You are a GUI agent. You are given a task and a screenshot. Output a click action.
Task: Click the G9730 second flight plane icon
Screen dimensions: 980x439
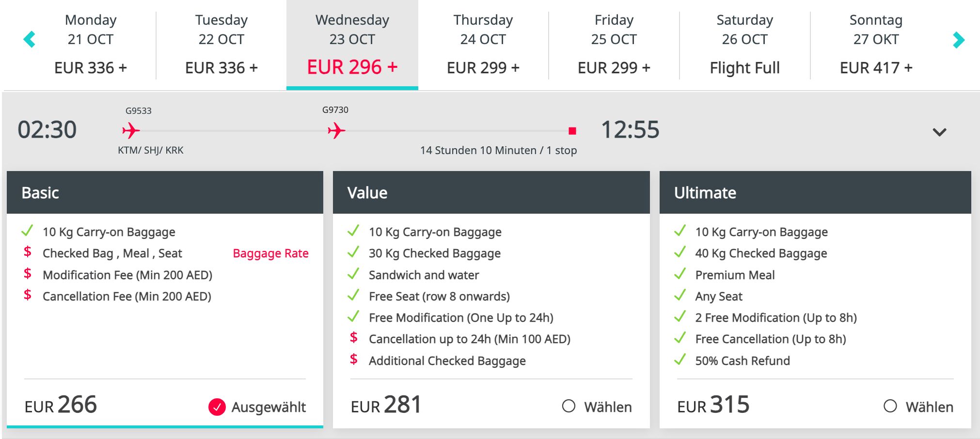336,130
